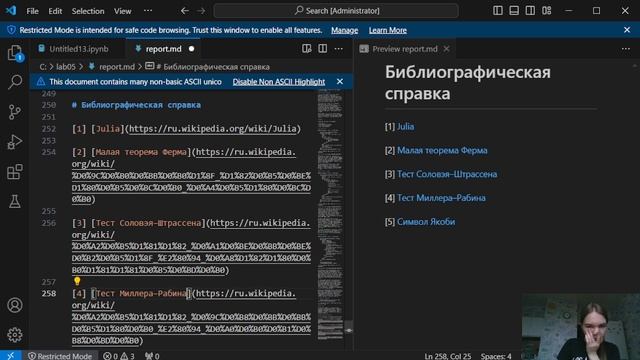640x360 pixels.
Task: Click Manage in Restricted Mode banner
Action: [x=344, y=30]
